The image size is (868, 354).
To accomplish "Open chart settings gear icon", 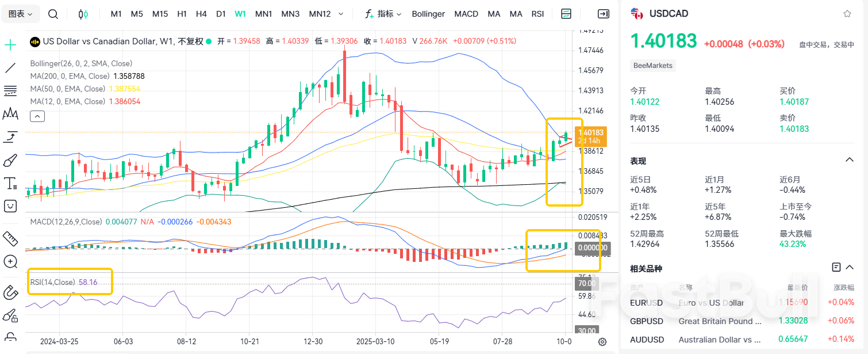I will pyautogui.click(x=602, y=341).
